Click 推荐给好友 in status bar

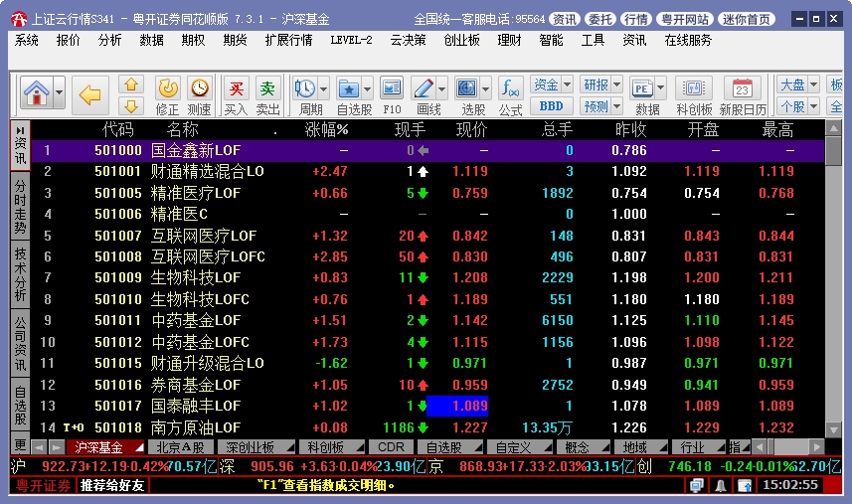click(112, 485)
